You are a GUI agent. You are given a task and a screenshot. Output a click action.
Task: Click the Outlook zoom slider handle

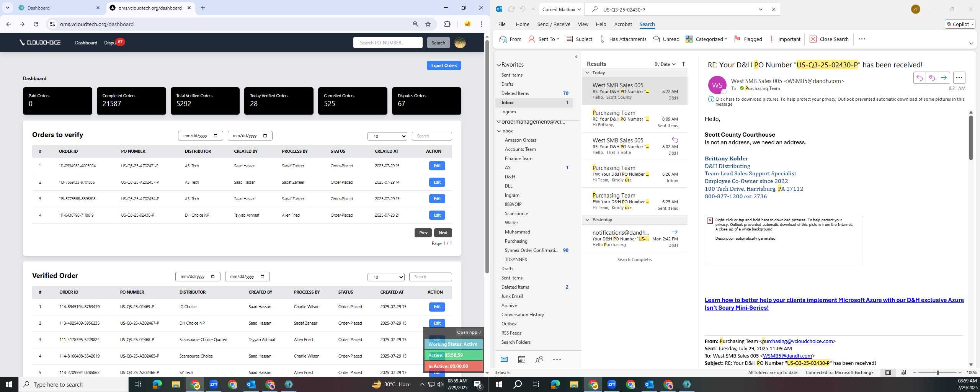point(938,372)
